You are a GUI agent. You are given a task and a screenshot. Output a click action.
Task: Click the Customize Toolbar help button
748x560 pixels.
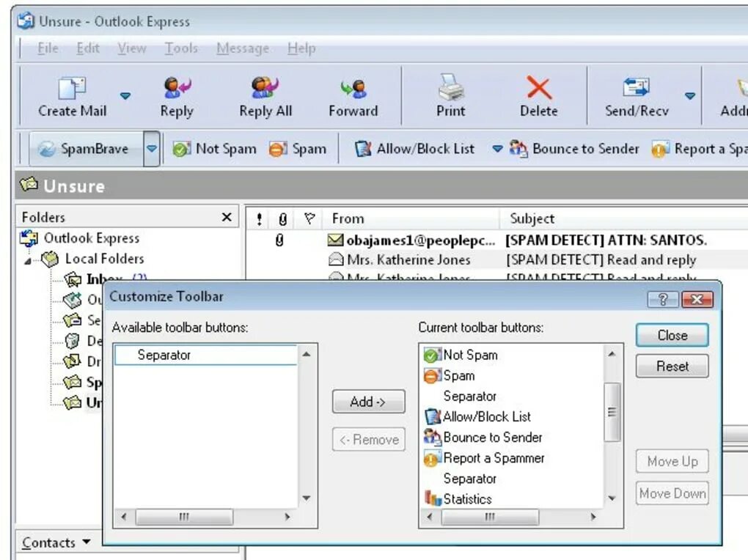pyautogui.click(x=663, y=300)
